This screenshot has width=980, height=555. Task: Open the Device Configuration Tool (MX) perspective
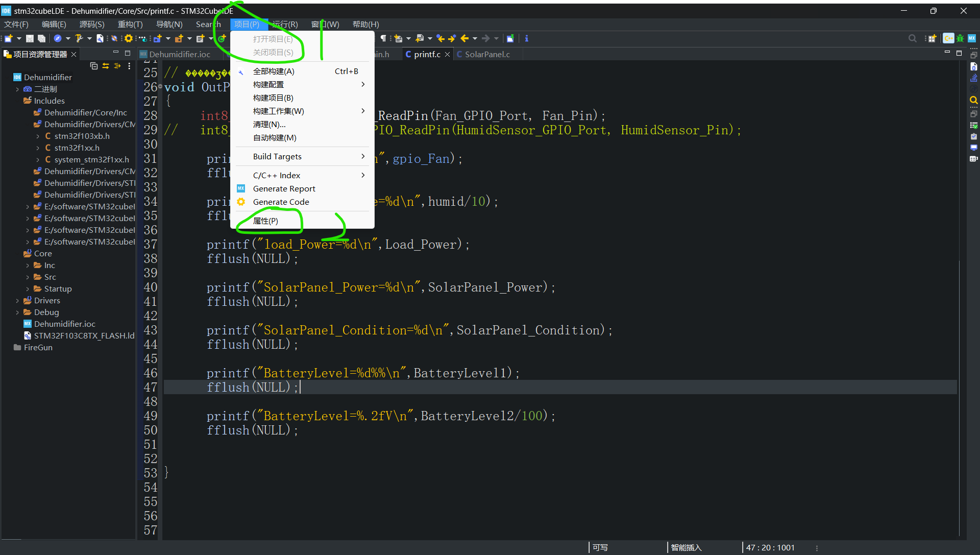click(x=971, y=38)
